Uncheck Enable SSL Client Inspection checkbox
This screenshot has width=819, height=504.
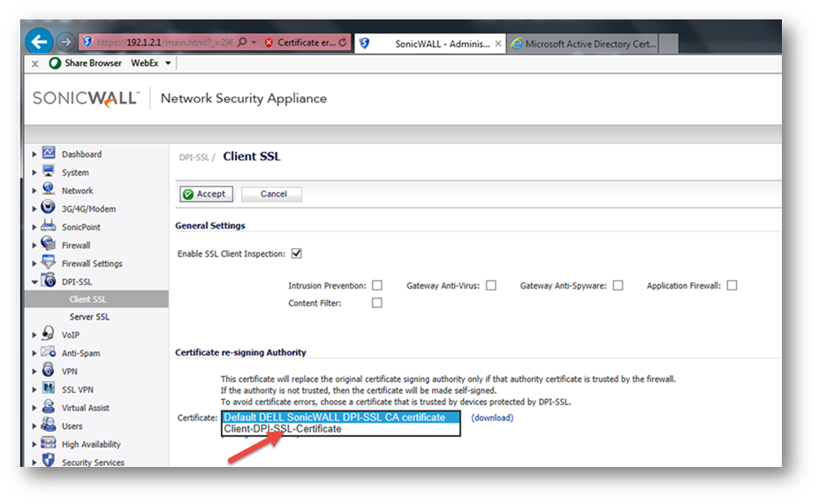click(x=297, y=253)
